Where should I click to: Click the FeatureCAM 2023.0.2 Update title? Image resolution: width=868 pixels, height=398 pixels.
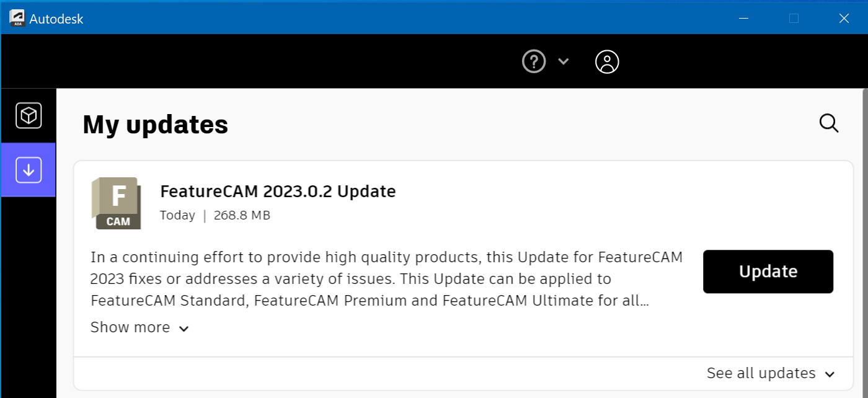(278, 191)
